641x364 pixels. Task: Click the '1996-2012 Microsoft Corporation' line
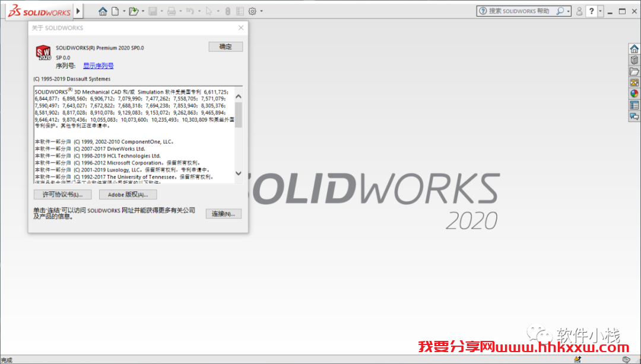click(x=118, y=162)
